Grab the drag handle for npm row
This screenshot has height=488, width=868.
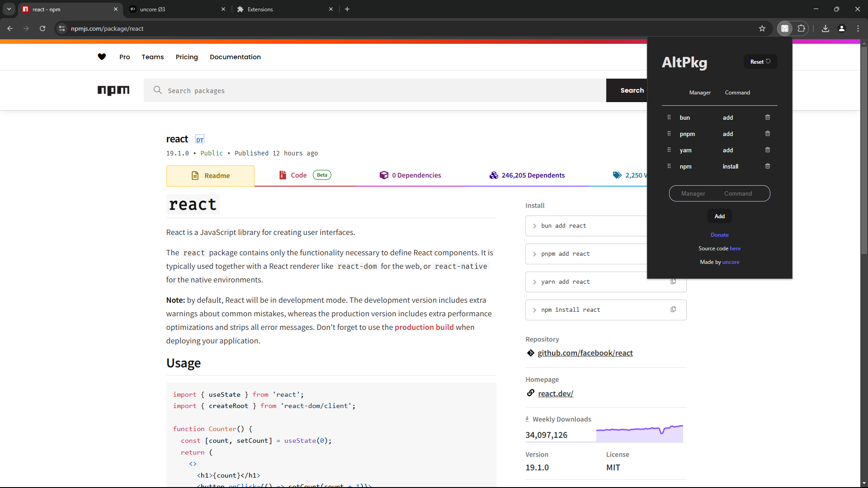pos(669,166)
